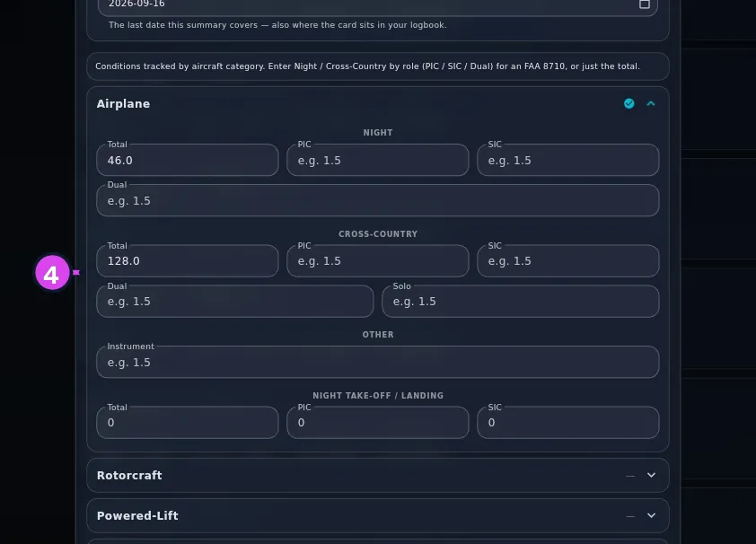Click the Airplane completed checkmark icon

[x=629, y=103]
